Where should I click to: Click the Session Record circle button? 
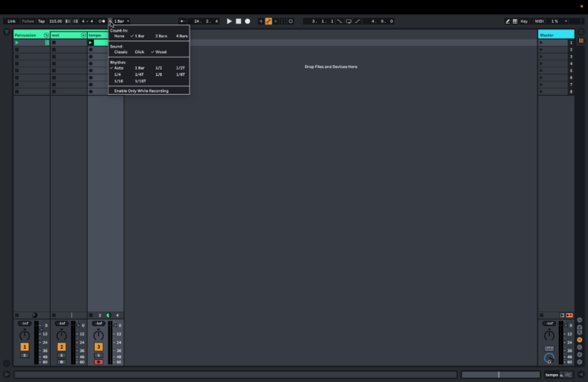(x=291, y=21)
